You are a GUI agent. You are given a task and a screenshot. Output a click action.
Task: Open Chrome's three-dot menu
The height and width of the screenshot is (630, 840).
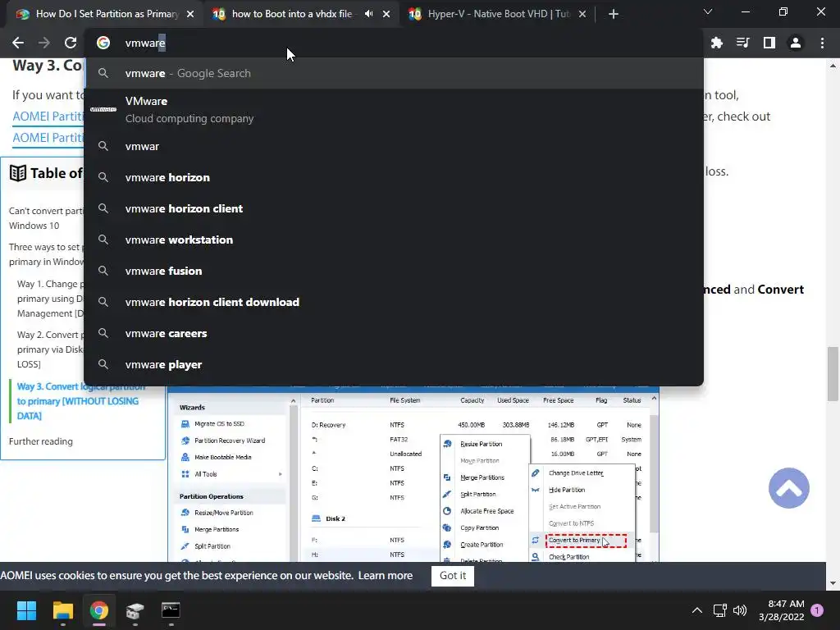click(822, 43)
